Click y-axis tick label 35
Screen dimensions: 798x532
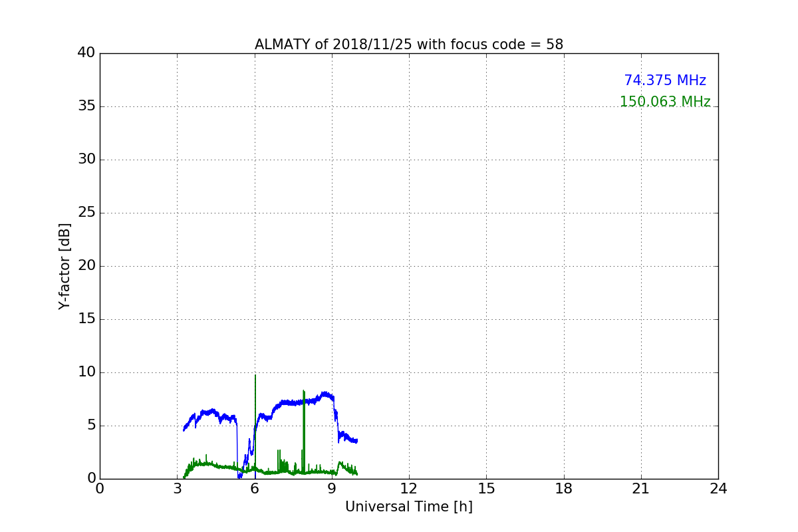pos(86,106)
